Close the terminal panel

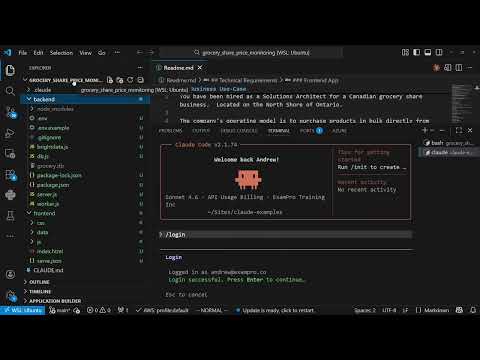470,130
